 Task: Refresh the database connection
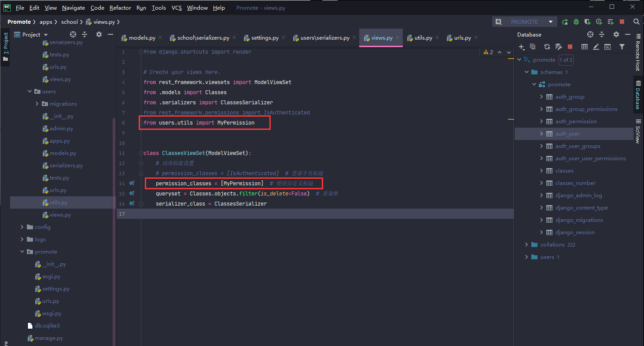coord(547,47)
